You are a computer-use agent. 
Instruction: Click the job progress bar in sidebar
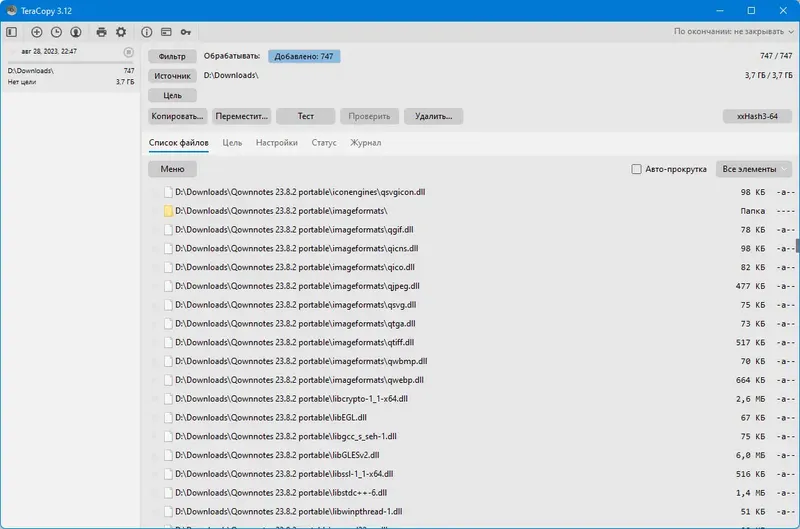(x=70, y=62)
